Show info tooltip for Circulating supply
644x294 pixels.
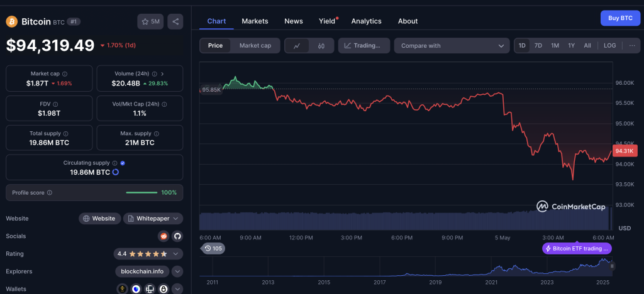pyautogui.click(x=114, y=163)
